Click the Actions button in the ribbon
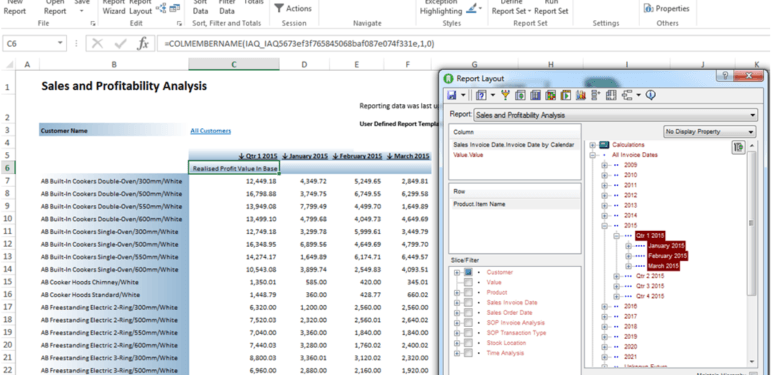The height and width of the screenshot is (375, 778). [293, 8]
